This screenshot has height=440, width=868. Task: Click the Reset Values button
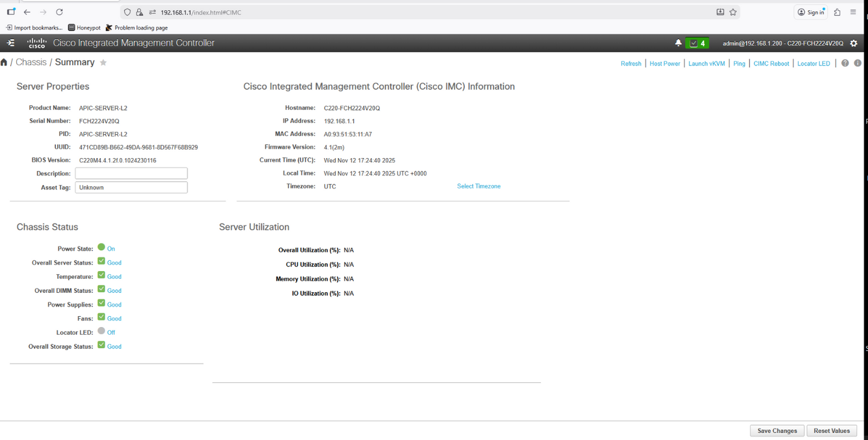(832, 431)
